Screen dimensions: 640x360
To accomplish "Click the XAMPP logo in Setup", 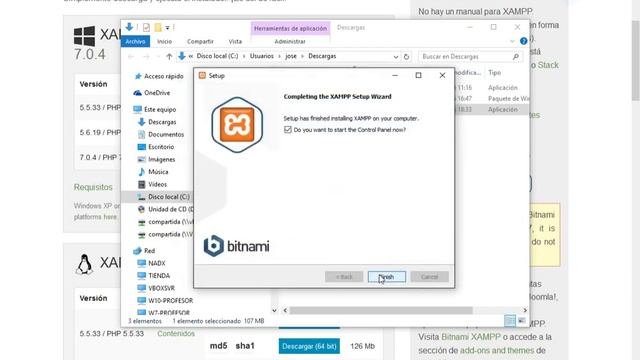I will tap(237, 124).
